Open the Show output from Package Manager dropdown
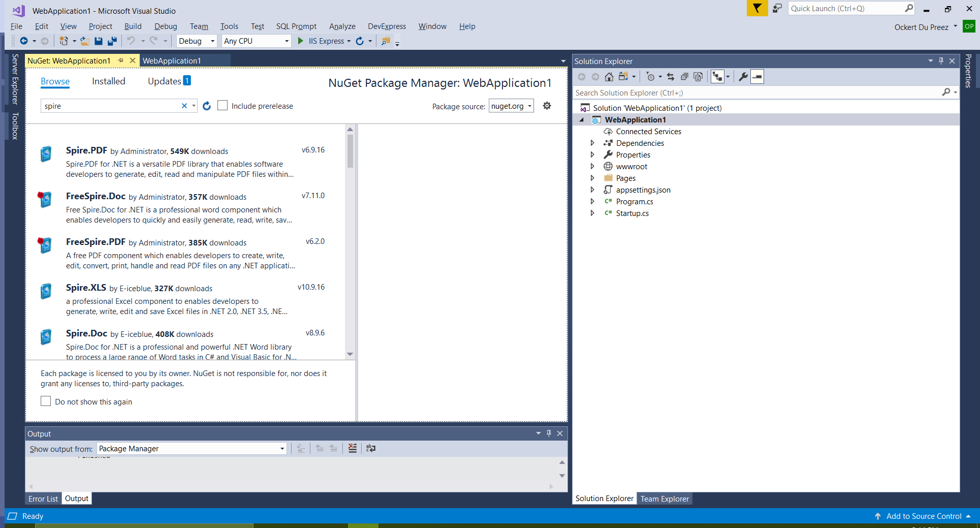 192,449
